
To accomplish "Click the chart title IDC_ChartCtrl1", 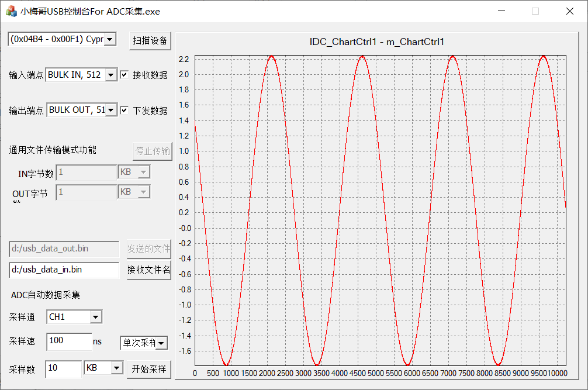I will (377, 42).
